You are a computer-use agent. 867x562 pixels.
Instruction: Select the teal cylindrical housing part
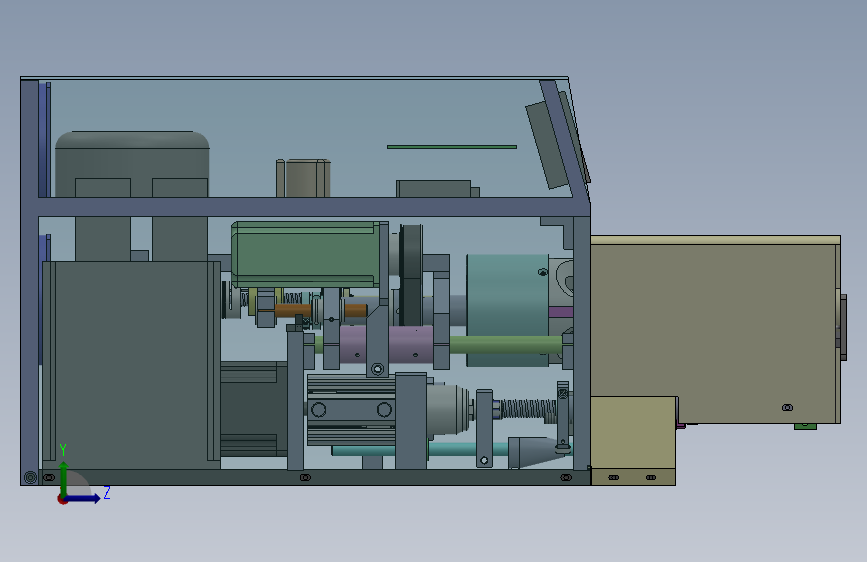507,310
